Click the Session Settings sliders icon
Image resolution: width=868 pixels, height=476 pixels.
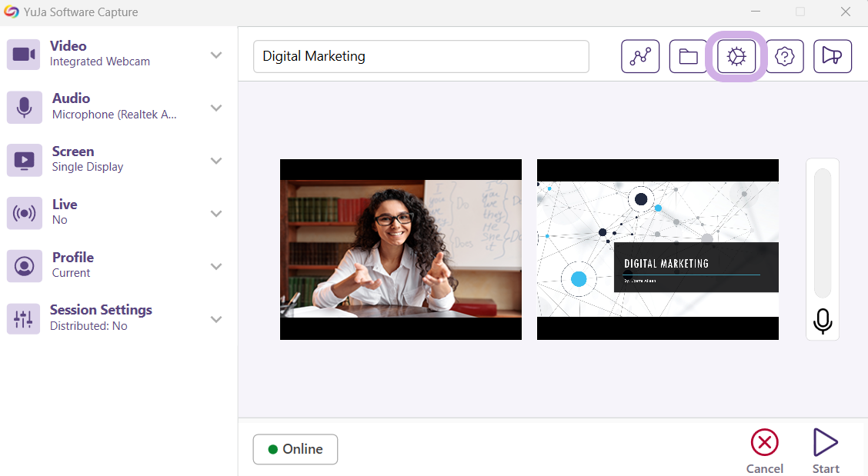(x=25, y=318)
